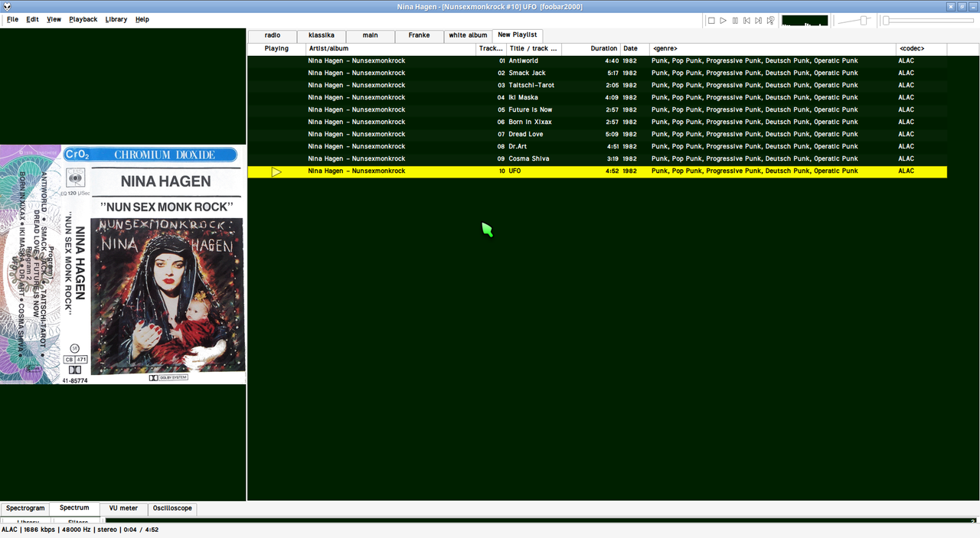Sort by the Duration column header

point(590,49)
